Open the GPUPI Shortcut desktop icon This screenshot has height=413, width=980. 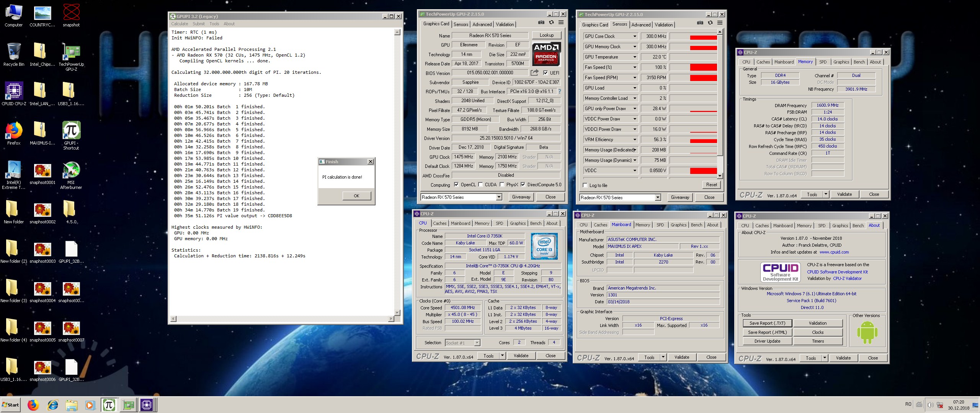click(x=71, y=136)
